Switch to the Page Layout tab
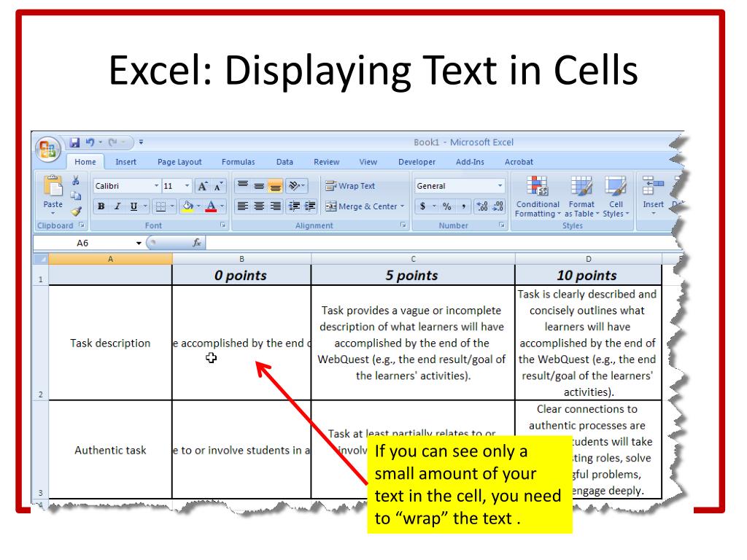The image size is (747, 560). (x=180, y=162)
